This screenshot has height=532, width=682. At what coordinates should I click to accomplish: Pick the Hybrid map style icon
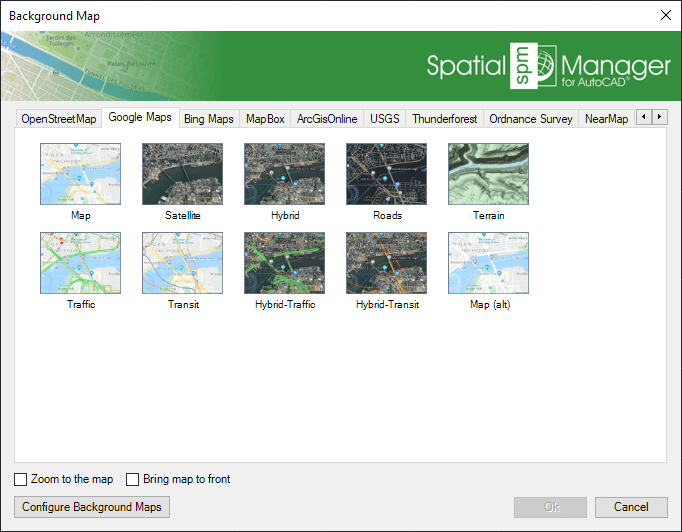(x=284, y=174)
